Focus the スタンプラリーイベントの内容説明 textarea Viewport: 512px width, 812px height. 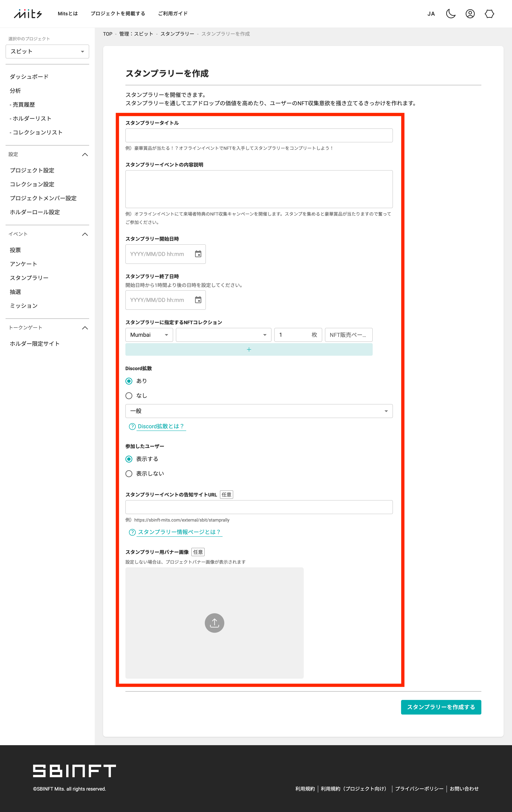tap(259, 189)
